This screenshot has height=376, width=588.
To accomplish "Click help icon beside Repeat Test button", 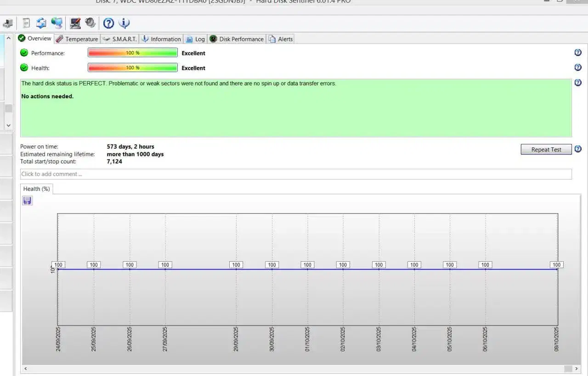I will [x=578, y=149].
